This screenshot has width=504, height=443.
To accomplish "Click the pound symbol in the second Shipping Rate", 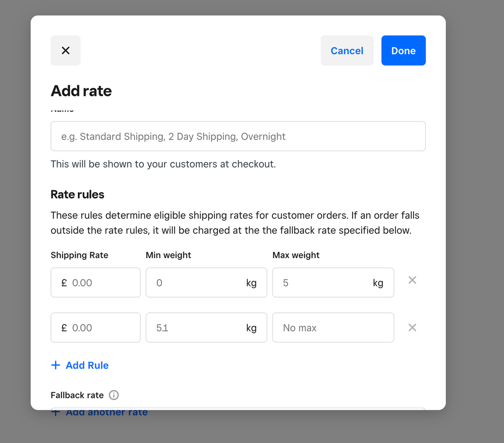I will pos(64,328).
